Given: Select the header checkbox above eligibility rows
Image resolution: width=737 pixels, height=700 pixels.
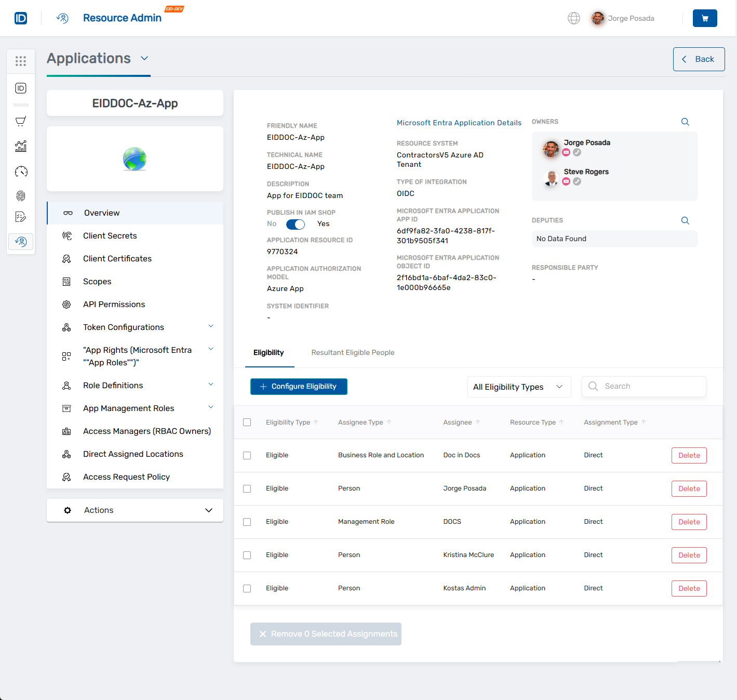Looking at the screenshot, I should click(x=247, y=422).
